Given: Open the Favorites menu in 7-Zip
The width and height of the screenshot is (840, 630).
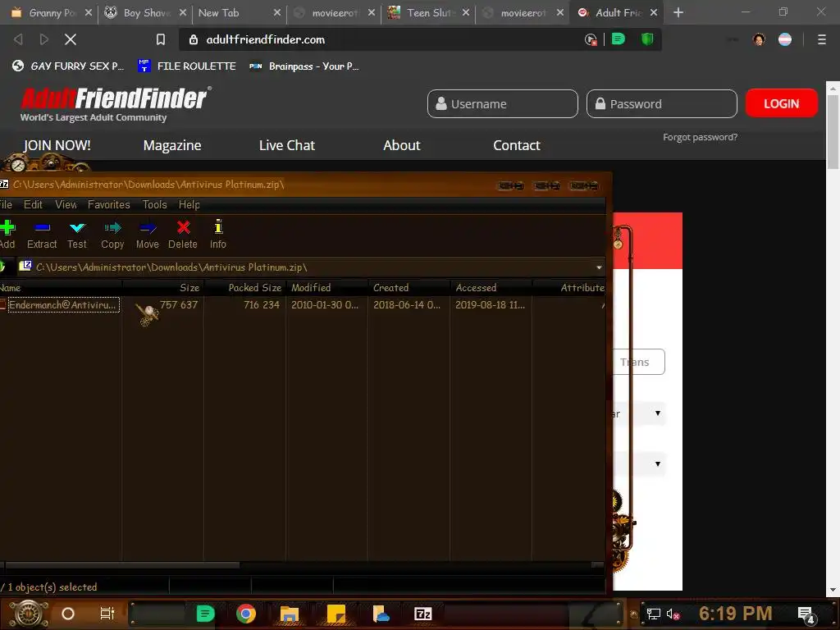Looking at the screenshot, I should click(x=109, y=204).
